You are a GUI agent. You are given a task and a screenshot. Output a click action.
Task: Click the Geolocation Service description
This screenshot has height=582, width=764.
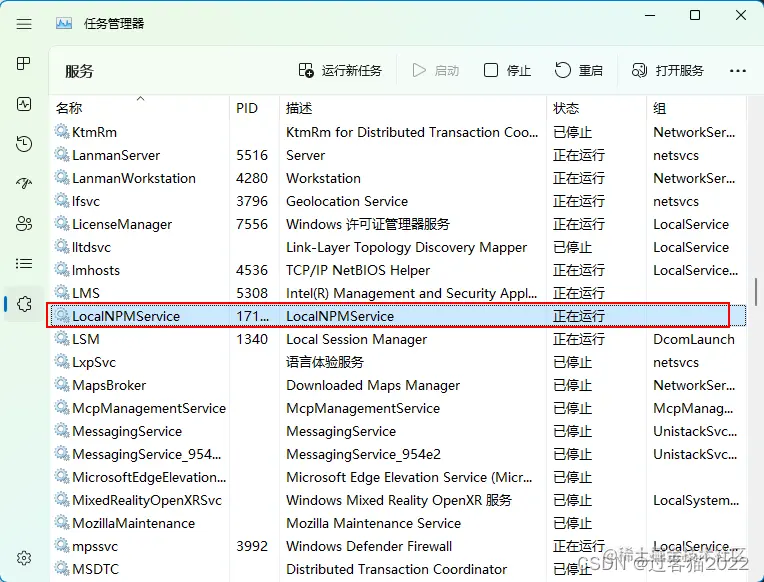tap(347, 201)
